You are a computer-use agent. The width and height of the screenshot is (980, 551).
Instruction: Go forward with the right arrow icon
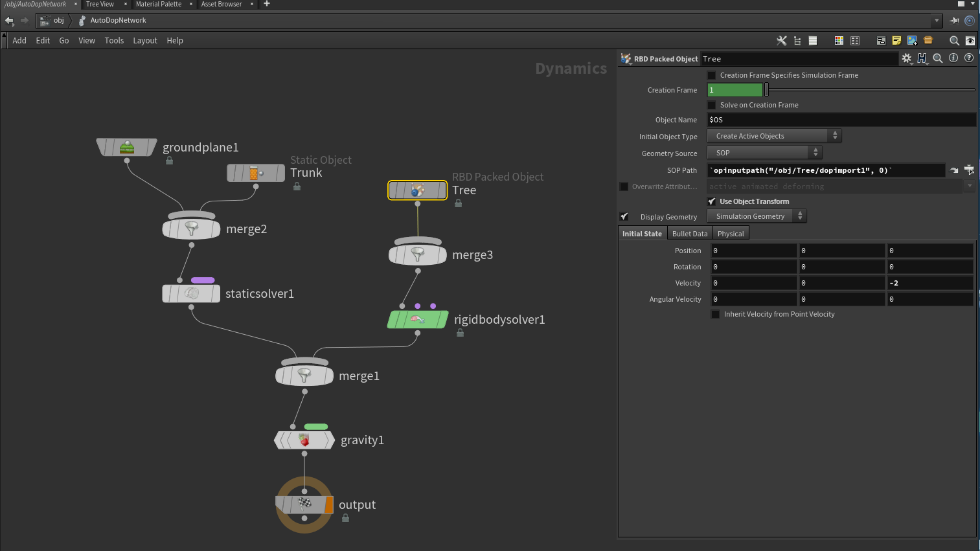click(x=25, y=20)
